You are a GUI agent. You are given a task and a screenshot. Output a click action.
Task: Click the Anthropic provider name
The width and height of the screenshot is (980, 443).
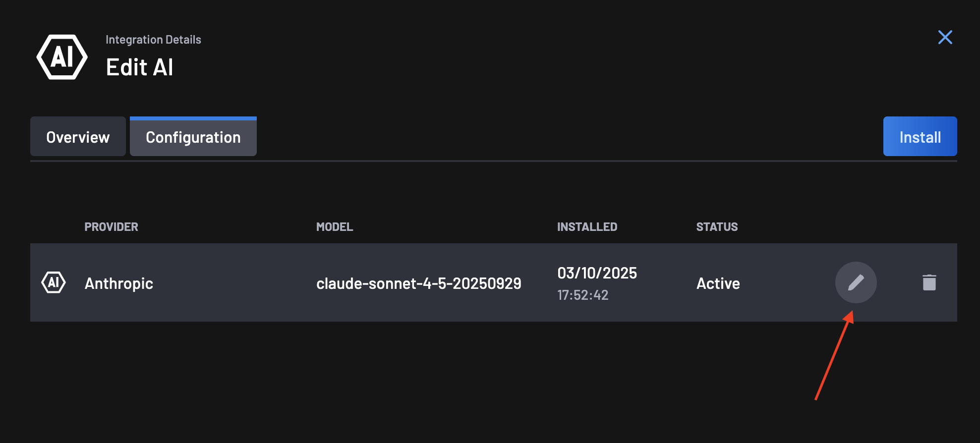click(118, 283)
